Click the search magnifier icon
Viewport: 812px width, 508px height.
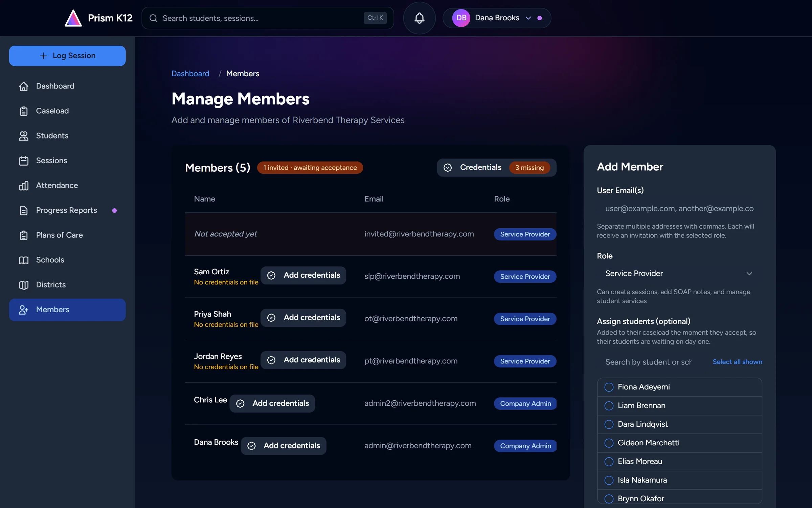(153, 18)
